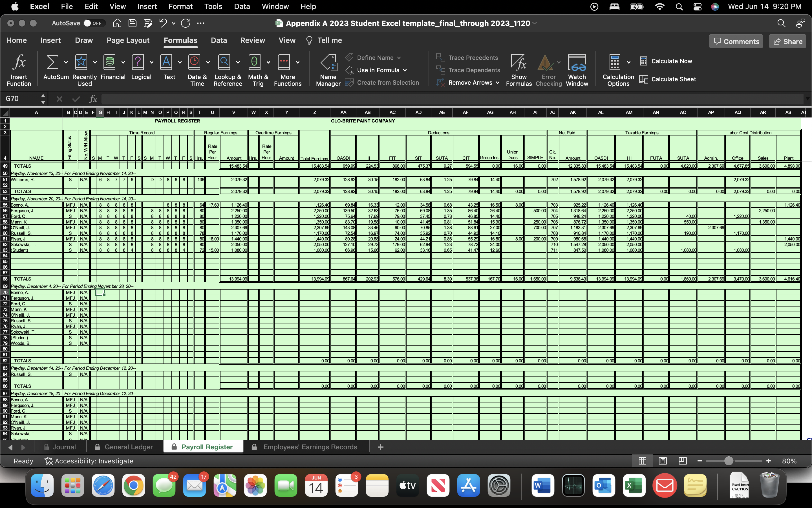Switch to Page Break Preview in status bar
Image resolution: width=812 pixels, height=508 pixels.
683,461
